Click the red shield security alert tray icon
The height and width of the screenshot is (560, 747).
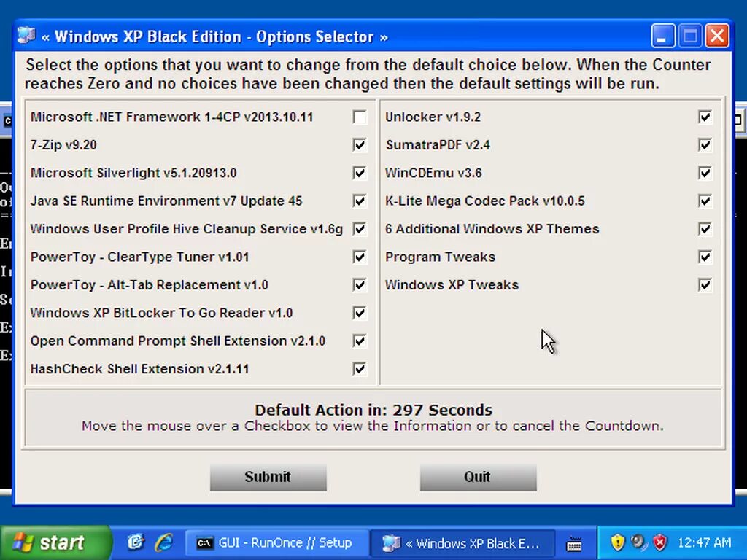click(659, 542)
